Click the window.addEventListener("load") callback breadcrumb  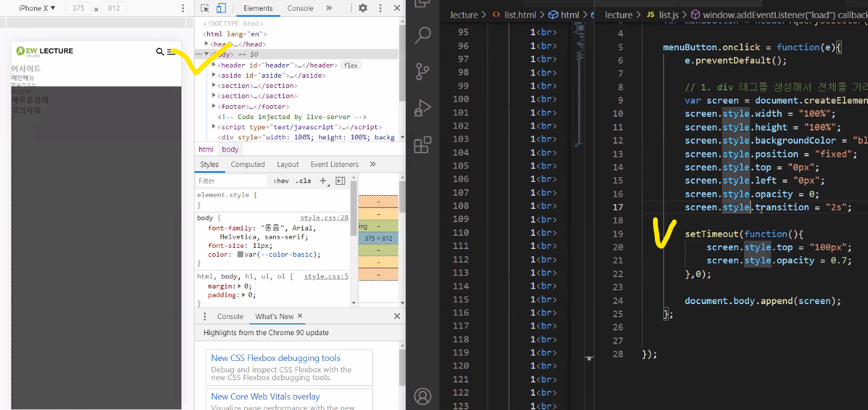[x=779, y=15]
